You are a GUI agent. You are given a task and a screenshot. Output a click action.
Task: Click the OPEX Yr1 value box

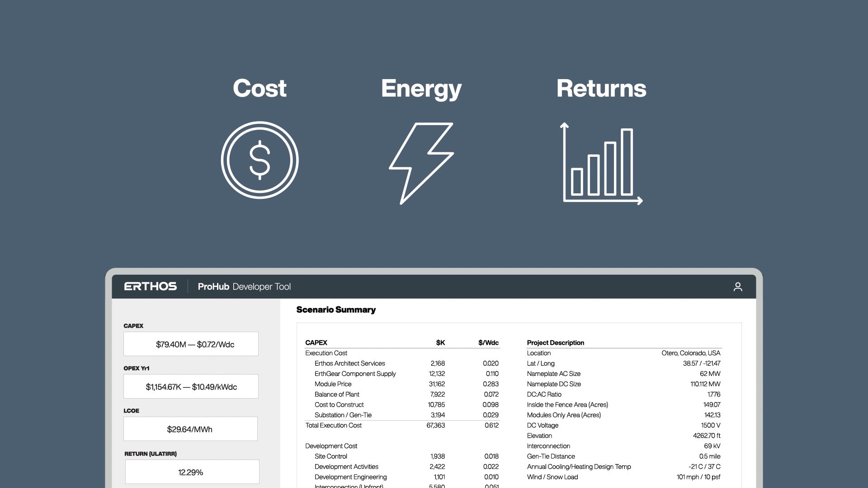tap(191, 387)
